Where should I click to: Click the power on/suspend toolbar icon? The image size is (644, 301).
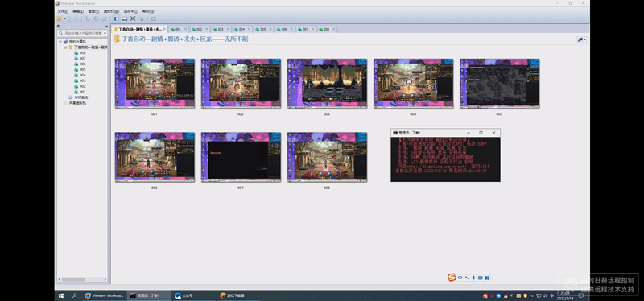coord(59,19)
